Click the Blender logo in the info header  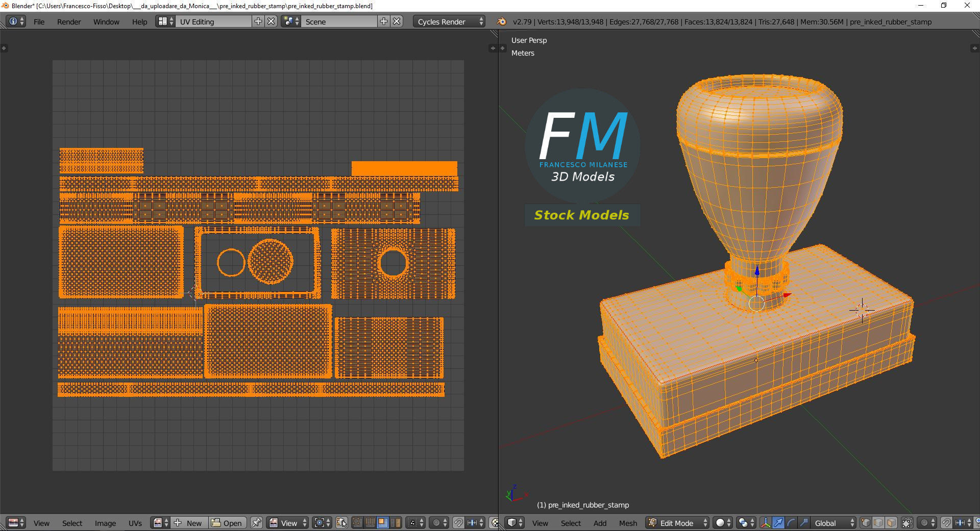501,21
